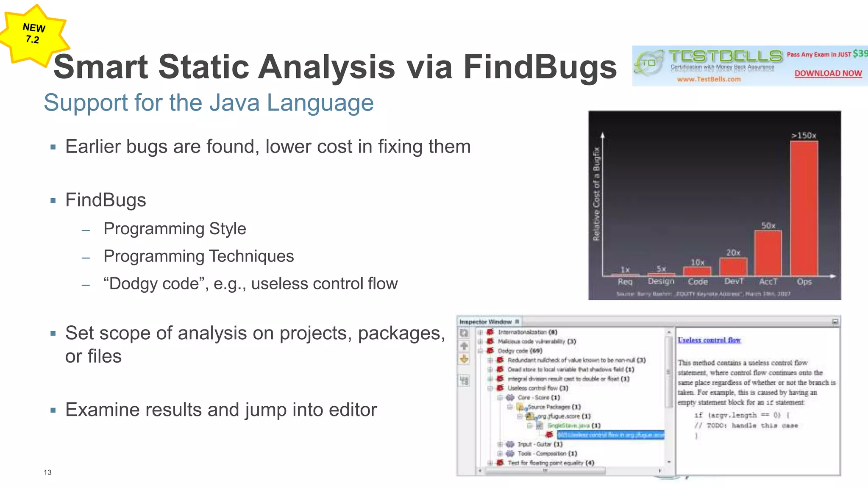Expand the Malicious code vulnerability node
868x488 pixels.
tap(480, 341)
